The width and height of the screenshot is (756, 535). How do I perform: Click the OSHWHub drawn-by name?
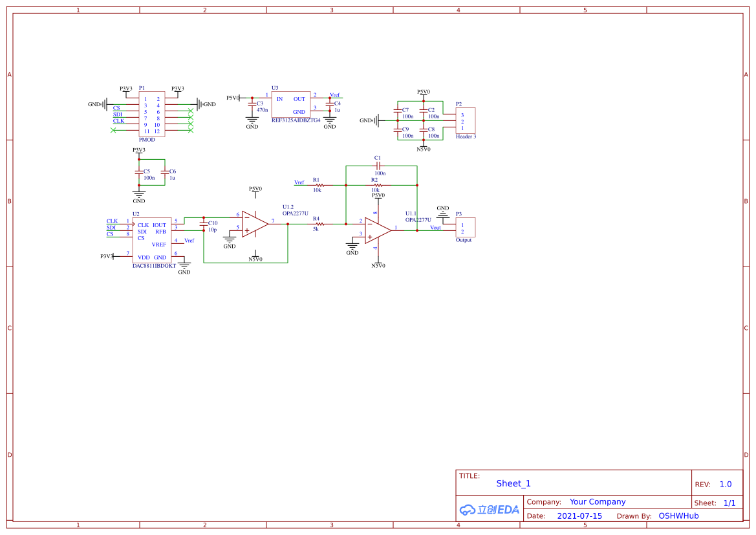click(x=678, y=516)
